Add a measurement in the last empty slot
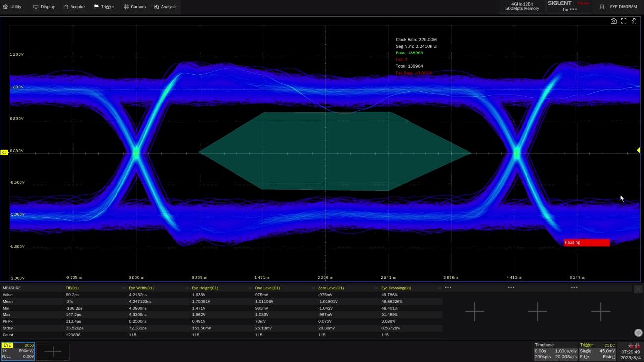Image resolution: width=644 pixels, height=362 pixels. pos(600,311)
